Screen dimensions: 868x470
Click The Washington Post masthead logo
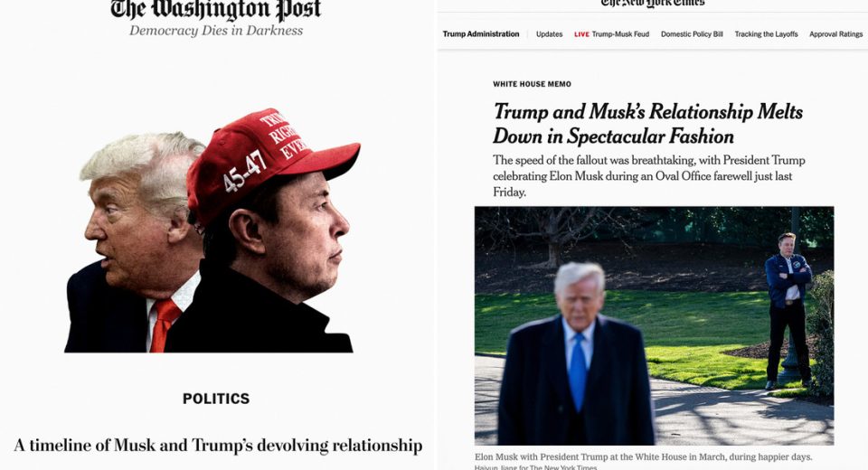click(x=216, y=9)
